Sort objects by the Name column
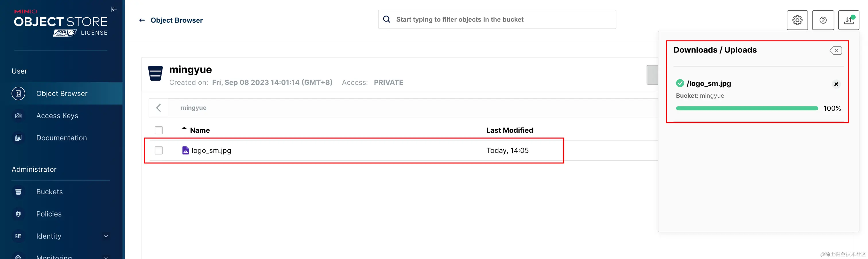 pos(200,130)
